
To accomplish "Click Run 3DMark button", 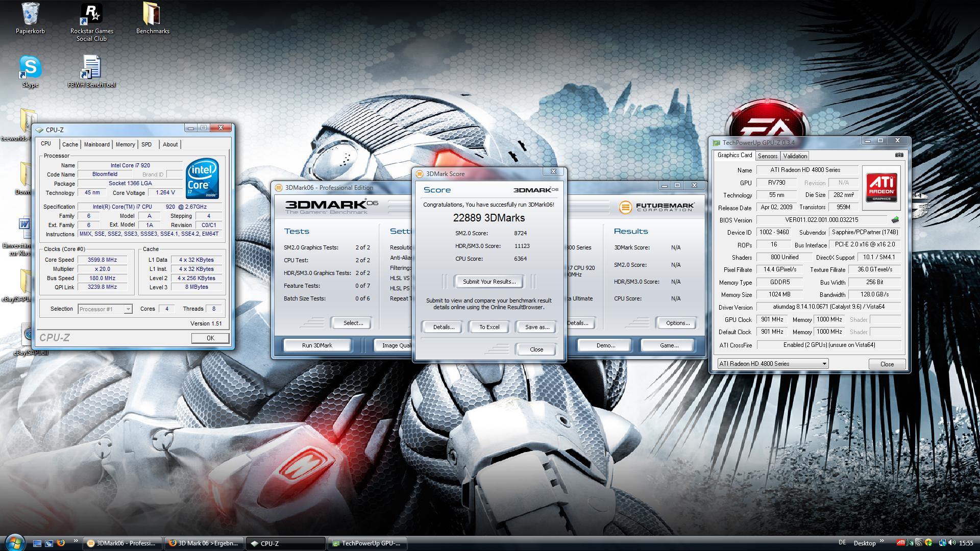I will pos(317,345).
